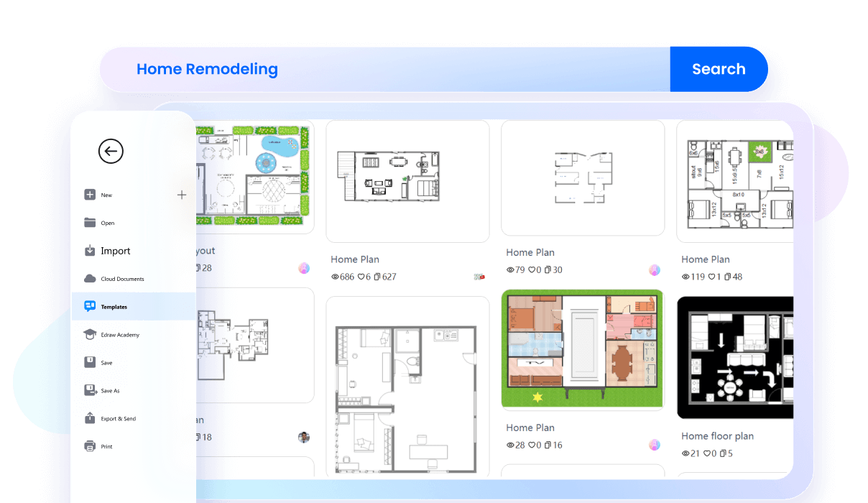Image resolution: width=868 pixels, height=503 pixels.
Task: Open the author avatar on the 79-view card
Action: 655,270
